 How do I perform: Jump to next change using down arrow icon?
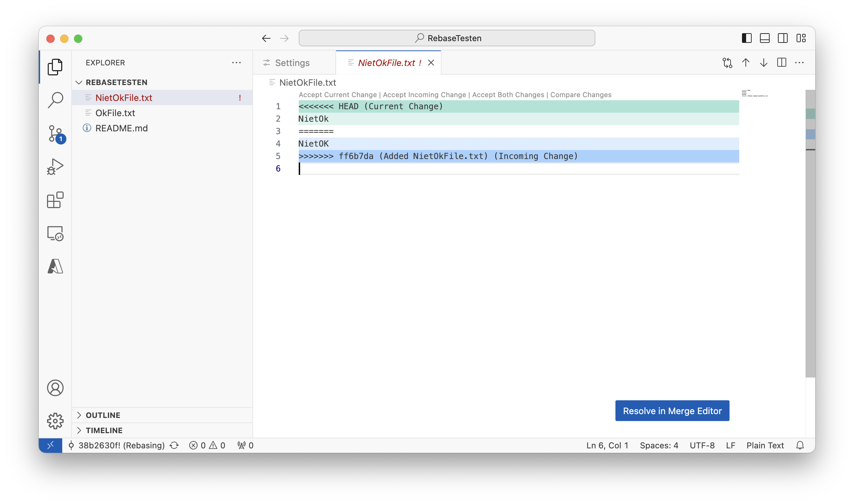click(763, 63)
